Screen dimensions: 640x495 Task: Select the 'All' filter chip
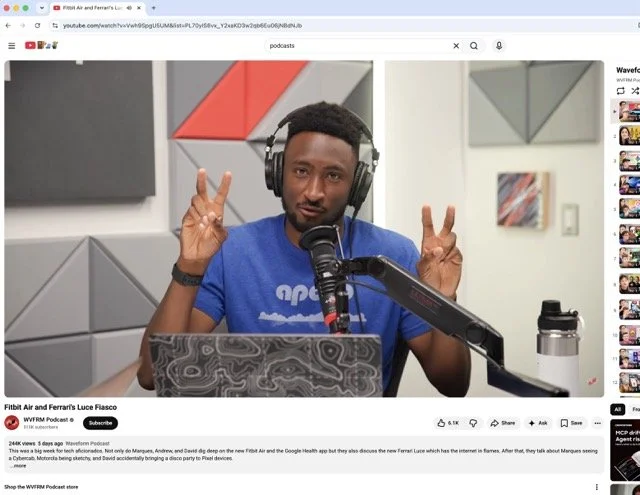click(618, 409)
